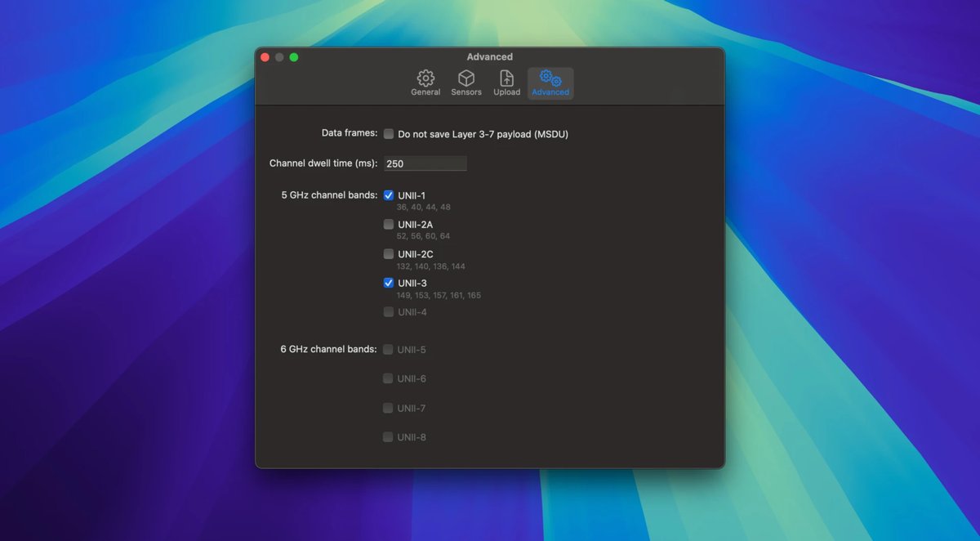Screen dimensions: 980x541
Task: Open the General settings gear tab
Action: pos(425,83)
